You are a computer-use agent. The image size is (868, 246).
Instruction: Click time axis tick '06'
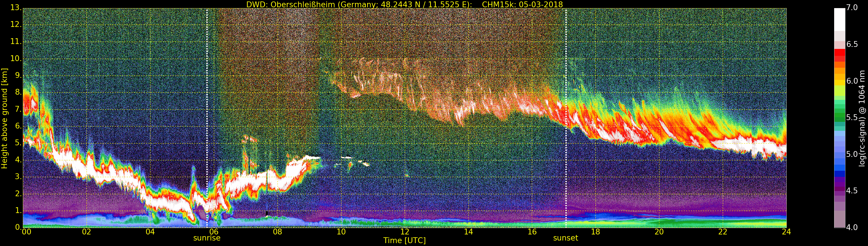point(214,232)
